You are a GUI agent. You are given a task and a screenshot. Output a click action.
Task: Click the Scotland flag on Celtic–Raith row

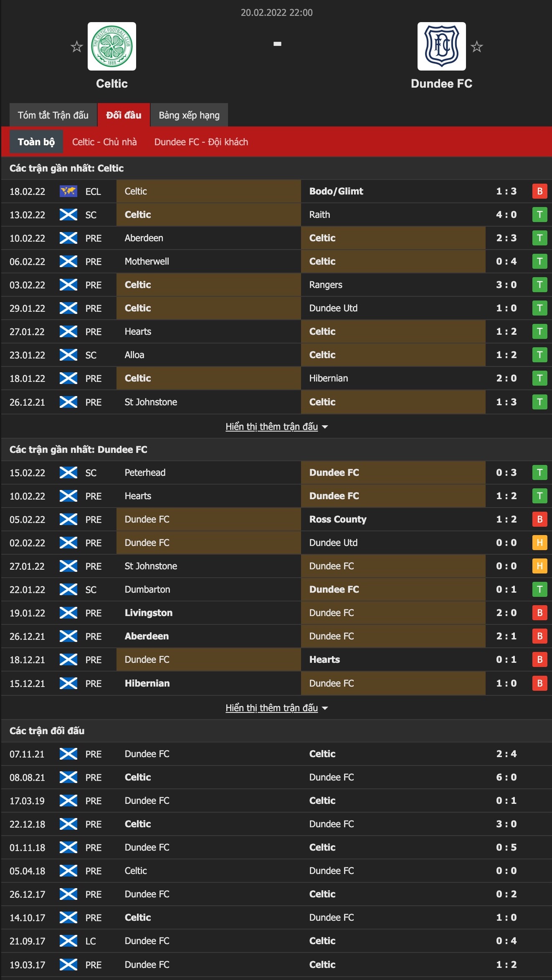click(68, 215)
